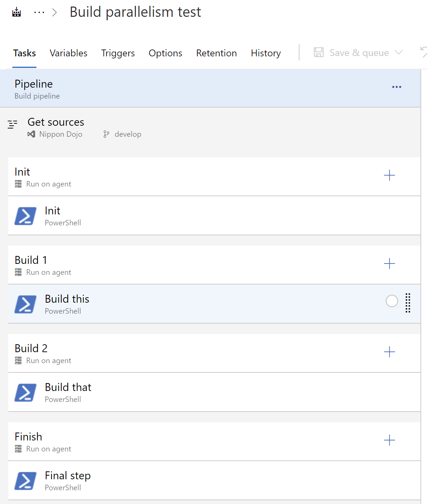This screenshot has height=504, width=427.
Task: Expand the Save & queue dropdown arrow
Action: (x=399, y=53)
